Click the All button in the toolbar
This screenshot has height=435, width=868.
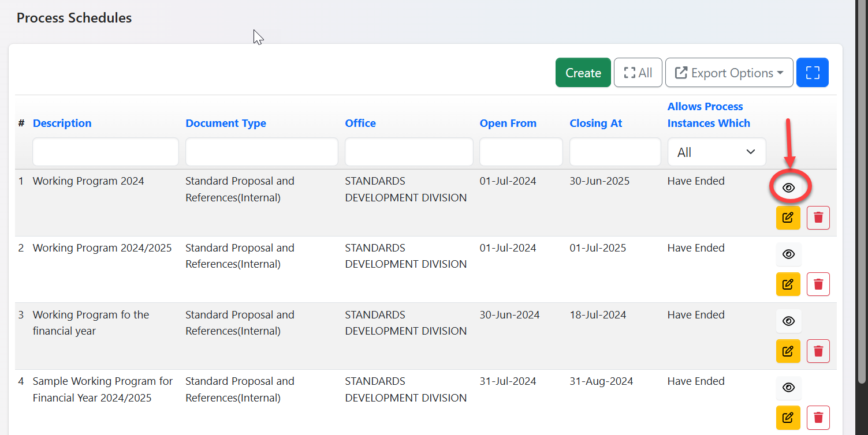[x=638, y=73]
